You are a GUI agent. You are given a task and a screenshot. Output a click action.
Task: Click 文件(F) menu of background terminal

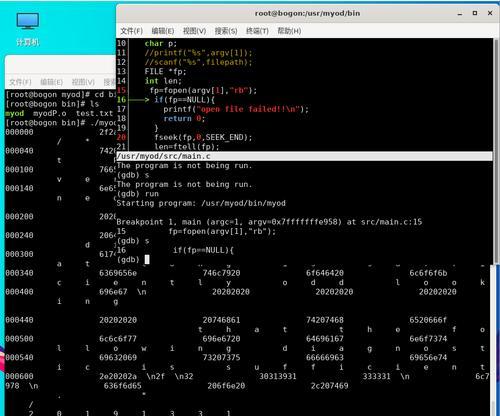pyautogui.click(x=20, y=82)
